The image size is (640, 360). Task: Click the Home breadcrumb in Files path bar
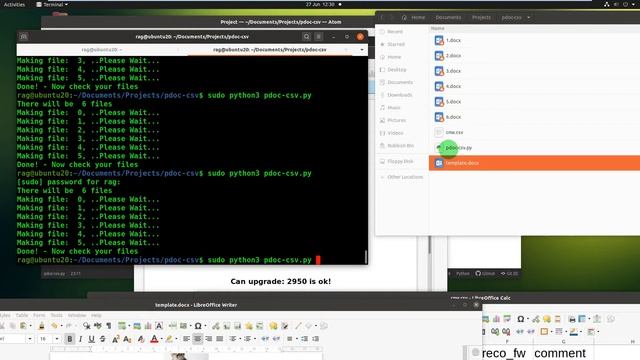coord(414,18)
